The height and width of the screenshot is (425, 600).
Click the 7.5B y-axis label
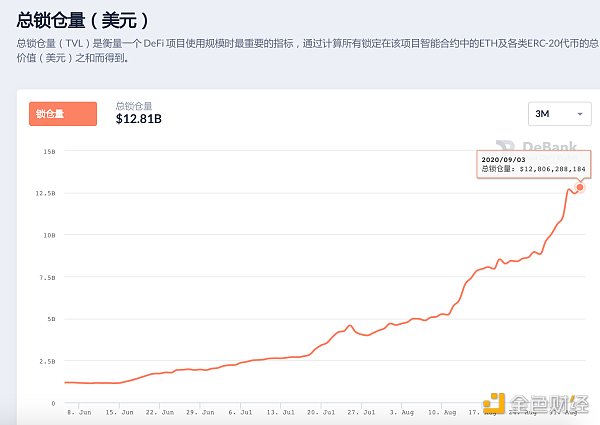click(x=48, y=277)
